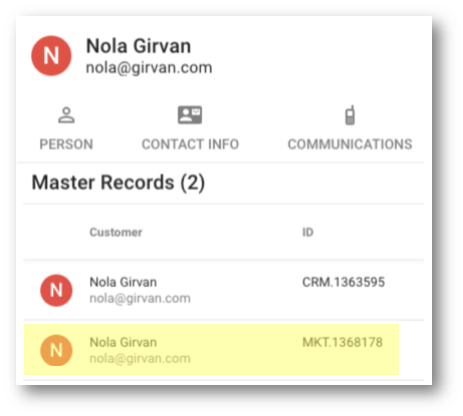Screen dimensions: 463x416
Task: Click Nola Girvan name in CRM record
Action: click(123, 282)
